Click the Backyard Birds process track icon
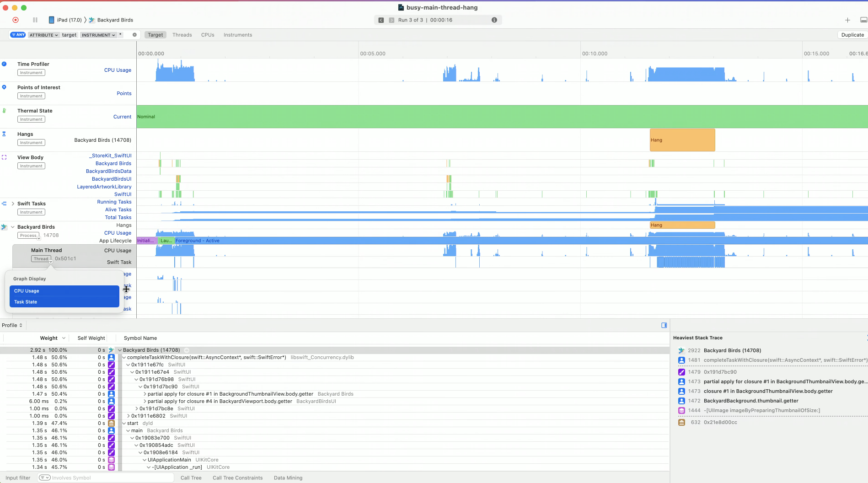This screenshot has width=868, height=483. [x=4, y=227]
